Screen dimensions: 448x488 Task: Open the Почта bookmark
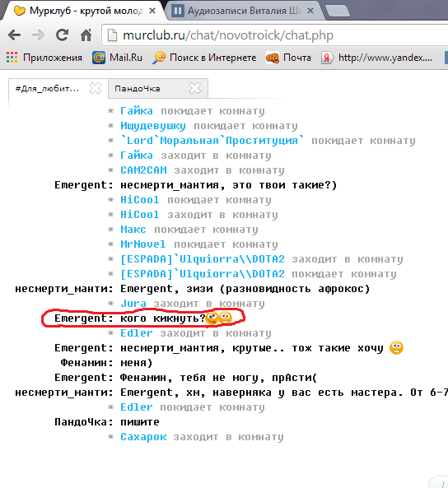[x=288, y=58]
